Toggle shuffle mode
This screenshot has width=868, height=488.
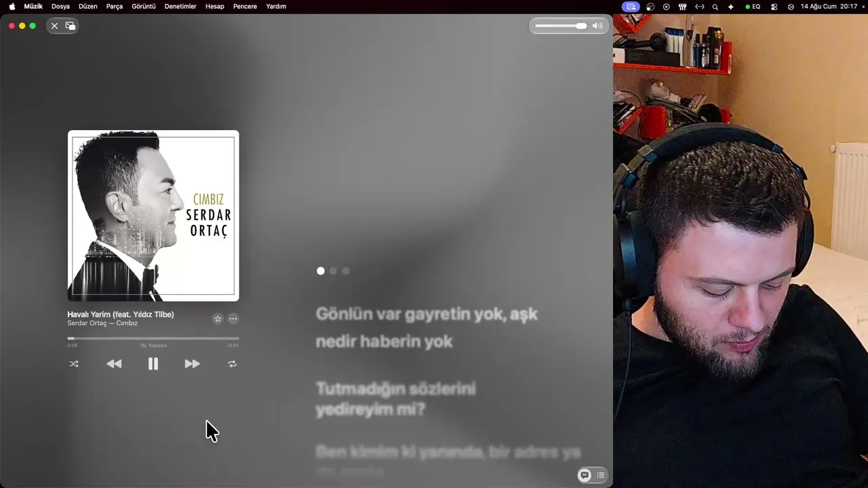click(74, 364)
